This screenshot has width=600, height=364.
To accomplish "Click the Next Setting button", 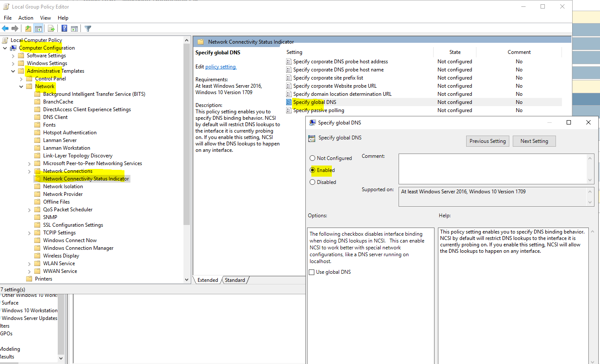I will pyautogui.click(x=534, y=141).
